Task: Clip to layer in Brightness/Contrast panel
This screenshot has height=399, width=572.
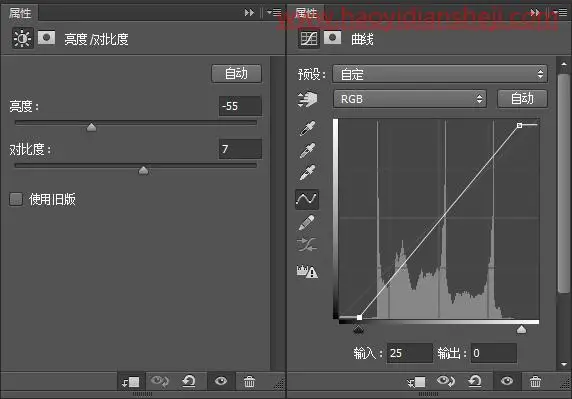Action: (x=131, y=381)
